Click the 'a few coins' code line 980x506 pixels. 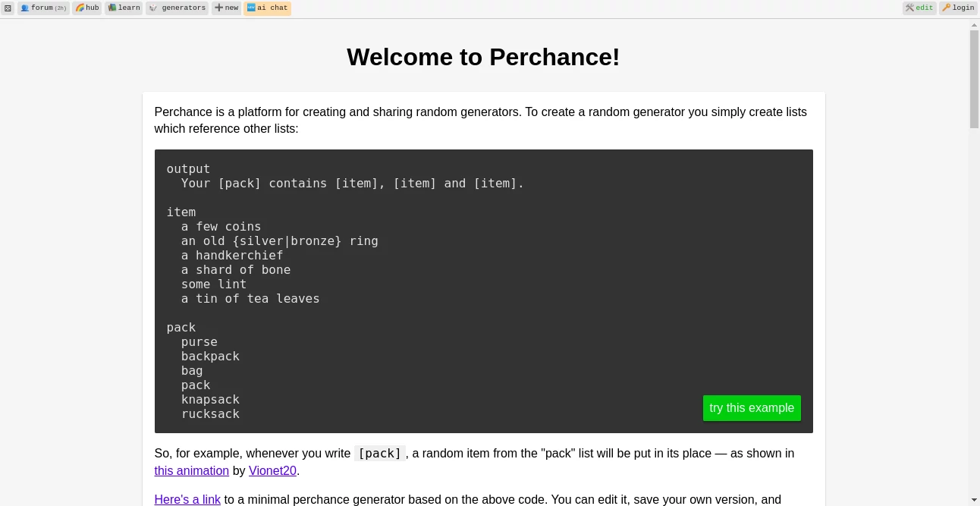click(x=221, y=226)
